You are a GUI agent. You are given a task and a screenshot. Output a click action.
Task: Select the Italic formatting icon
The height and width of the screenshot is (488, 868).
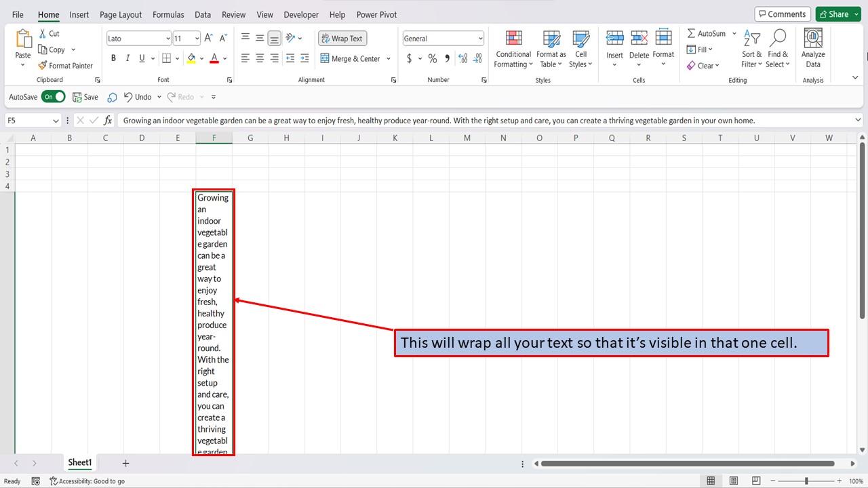(127, 58)
